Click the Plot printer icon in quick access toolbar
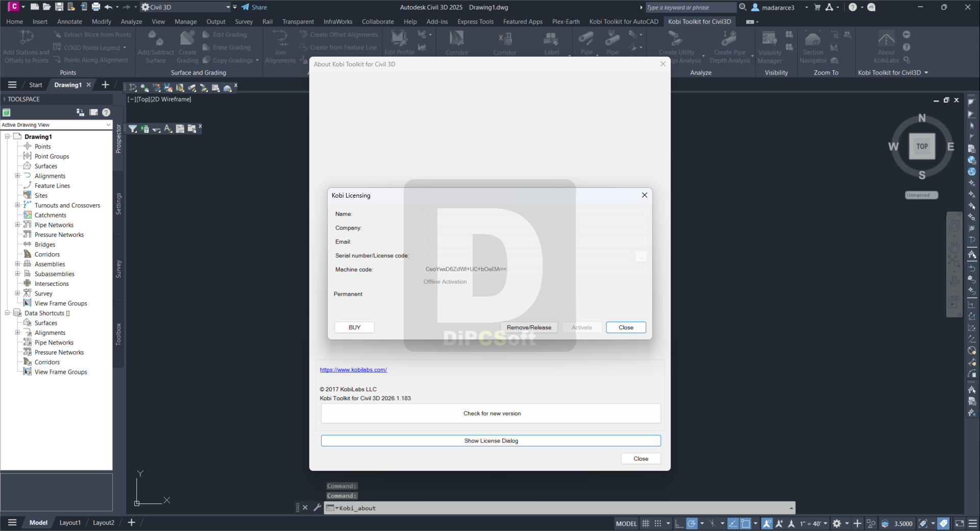980x531 pixels. pyautogui.click(x=95, y=7)
